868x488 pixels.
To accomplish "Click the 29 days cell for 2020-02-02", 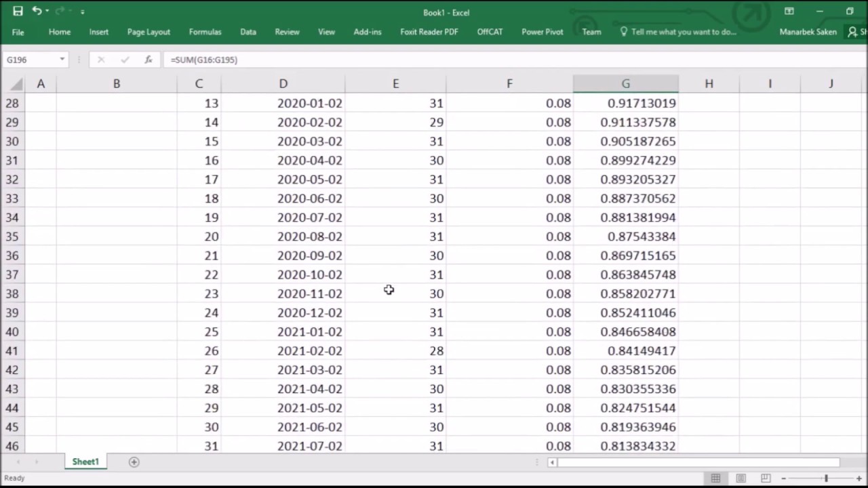I will pos(395,122).
